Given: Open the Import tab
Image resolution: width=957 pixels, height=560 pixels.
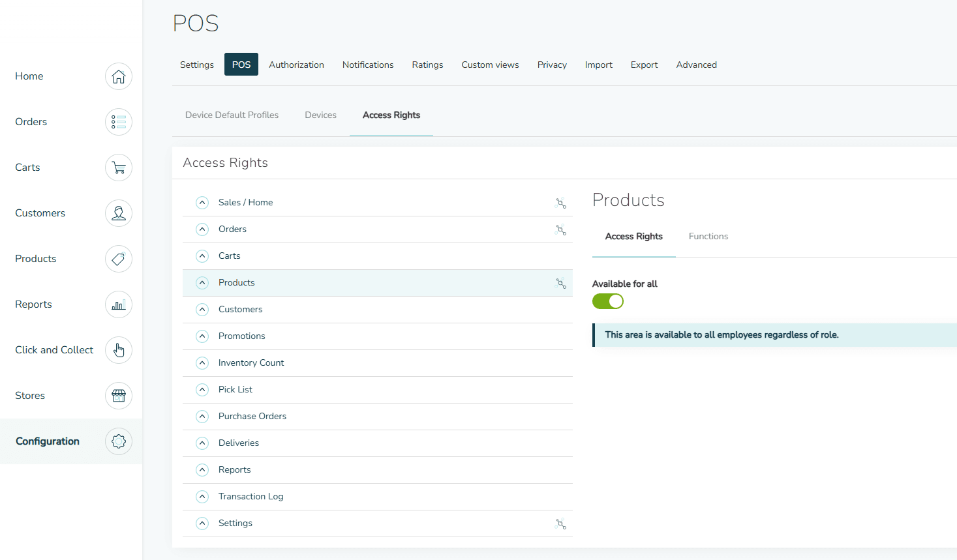Looking at the screenshot, I should [598, 65].
